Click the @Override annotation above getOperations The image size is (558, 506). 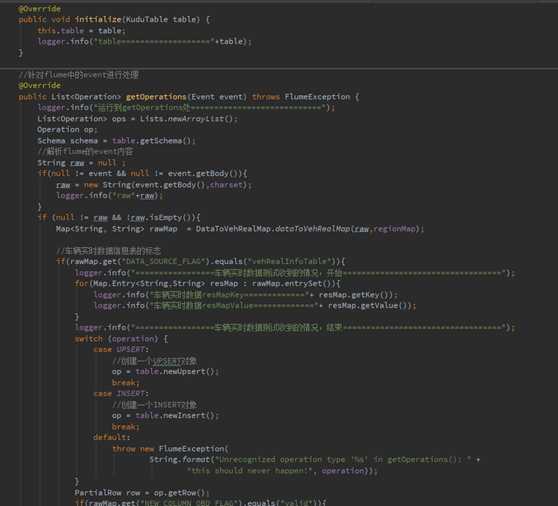click(39, 85)
